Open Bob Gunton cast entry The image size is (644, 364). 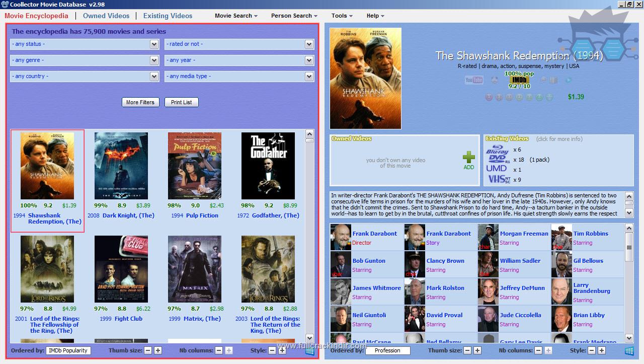(366, 265)
